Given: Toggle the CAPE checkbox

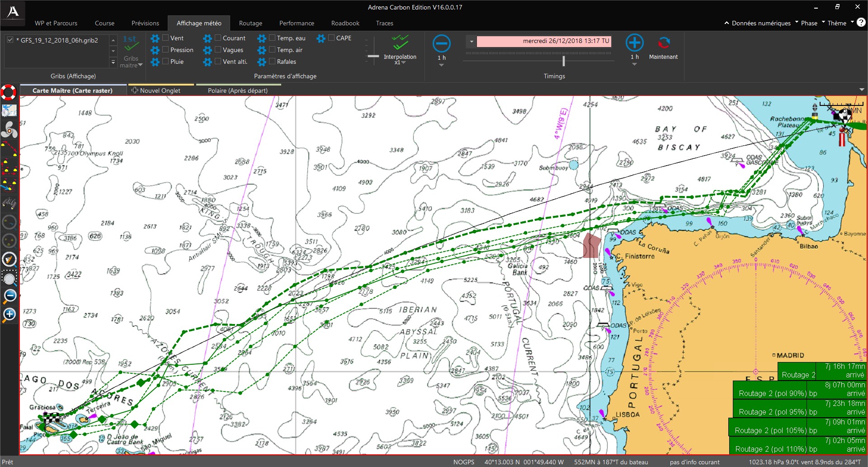Looking at the screenshot, I should pos(331,38).
